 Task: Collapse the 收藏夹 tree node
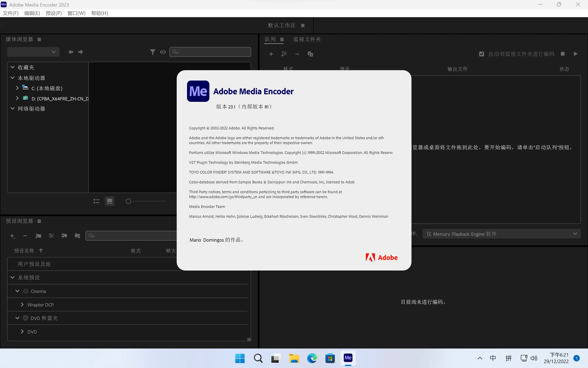click(12, 67)
